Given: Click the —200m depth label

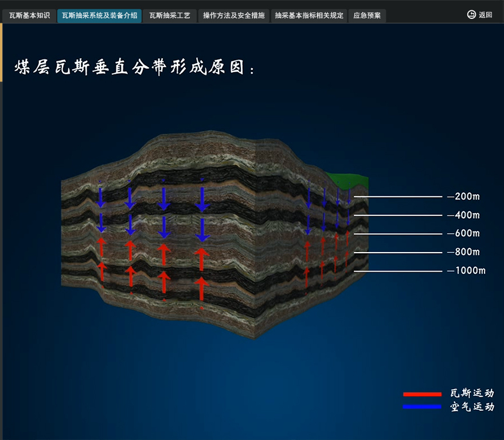Looking at the screenshot, I should pos(463,197).
